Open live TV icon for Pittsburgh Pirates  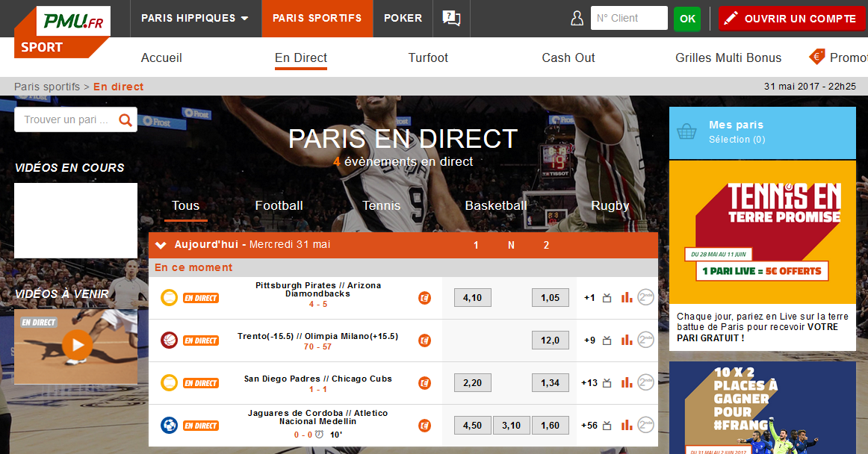point(607,298)
